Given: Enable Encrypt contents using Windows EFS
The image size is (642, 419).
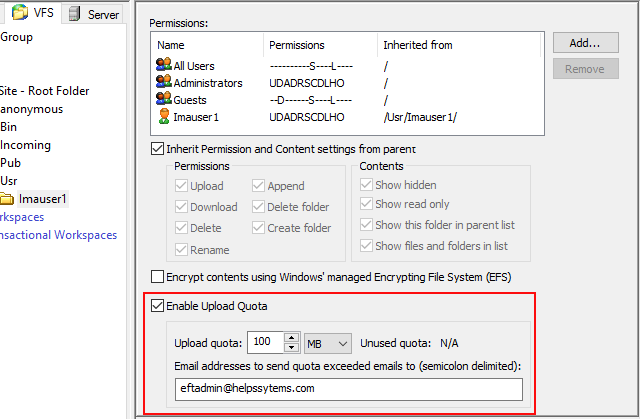Looking at the screenshot, I should click(x=157, y=276).
